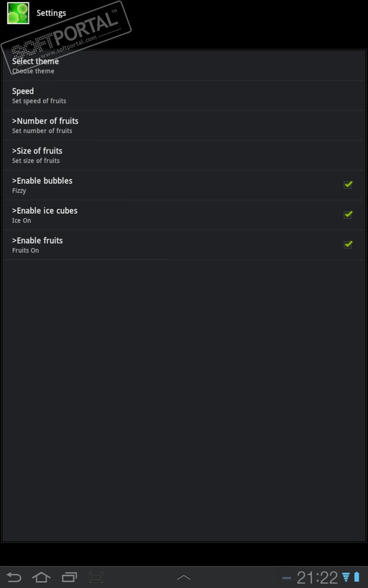The image size is (368, 588).
Task: Click the "Ice On" summary text
Action: click(22, 220)
